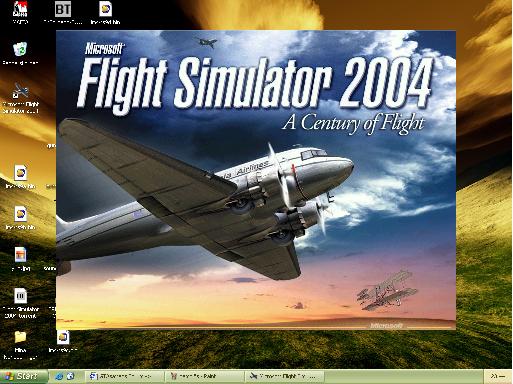Select the image file with orange picture
513x384 pixels.
coord(20,259)
